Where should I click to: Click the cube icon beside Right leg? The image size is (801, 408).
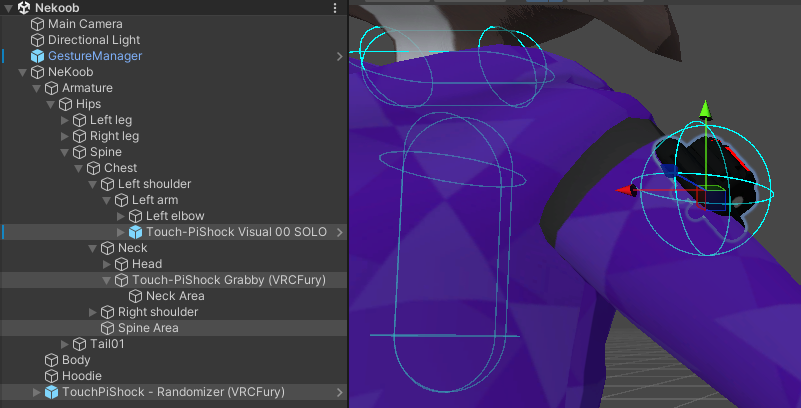point(79,136)
